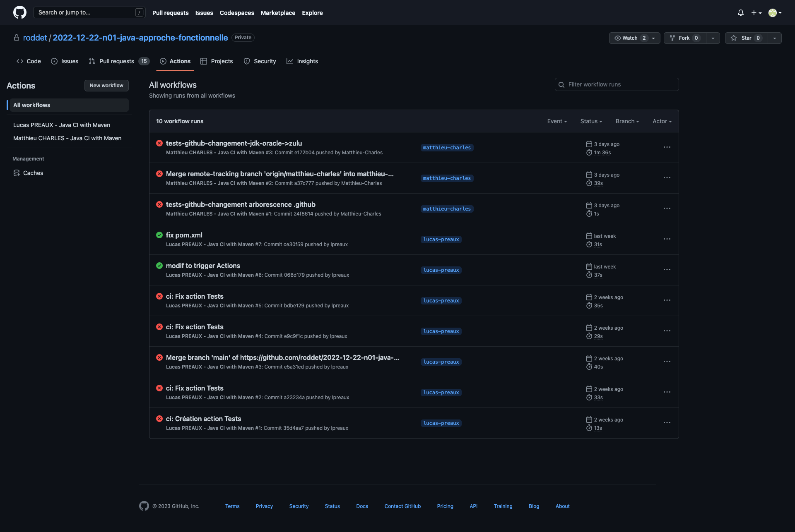Open kebab menu for 'ci: Création action Tests' run
Viewport: 795px width, 532px height.
[667, 423]
